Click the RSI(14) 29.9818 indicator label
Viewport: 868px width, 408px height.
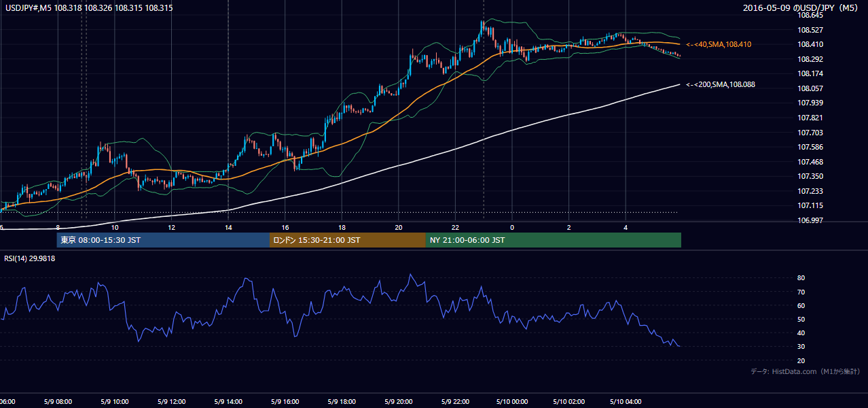[x=30, y=258]
